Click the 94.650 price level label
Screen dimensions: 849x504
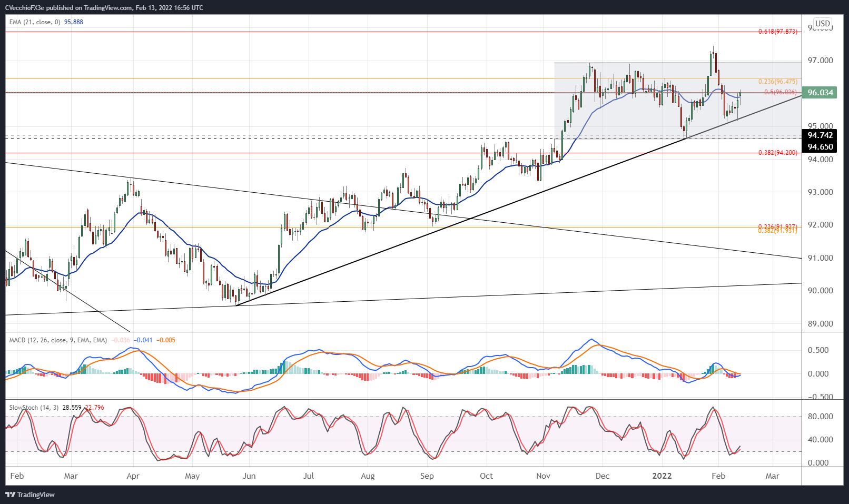[820, 147]
